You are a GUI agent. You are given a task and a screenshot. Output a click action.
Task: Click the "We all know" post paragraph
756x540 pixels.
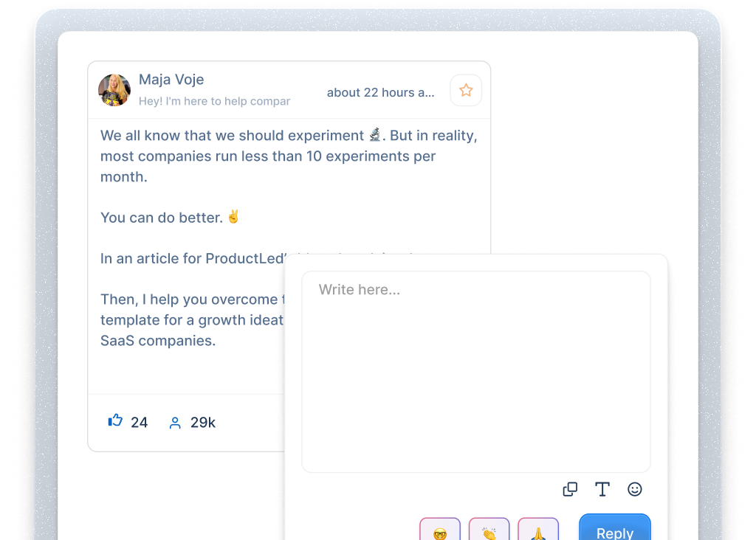288,156
